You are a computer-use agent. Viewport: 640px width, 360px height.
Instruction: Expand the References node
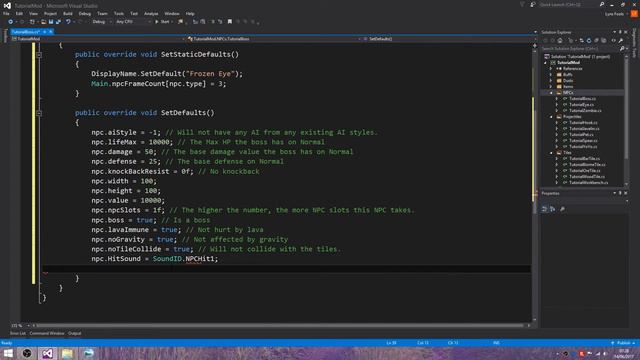coord(551,69)
